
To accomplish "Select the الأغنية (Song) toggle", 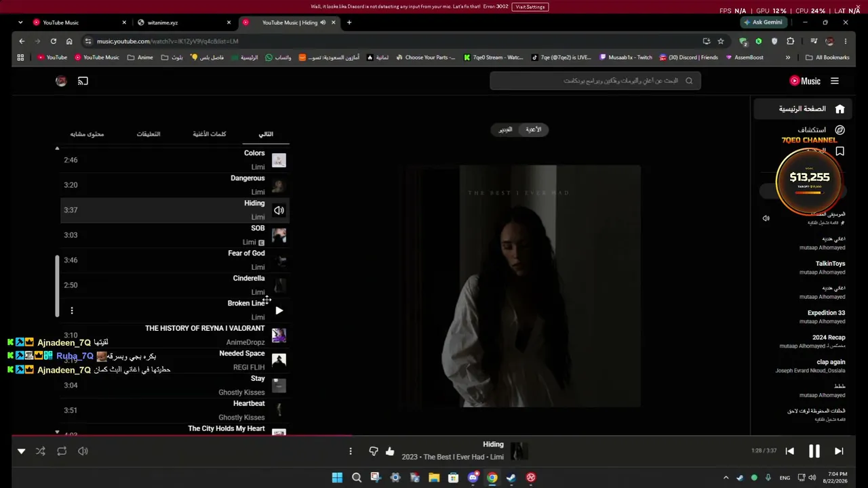I will 534,129.
